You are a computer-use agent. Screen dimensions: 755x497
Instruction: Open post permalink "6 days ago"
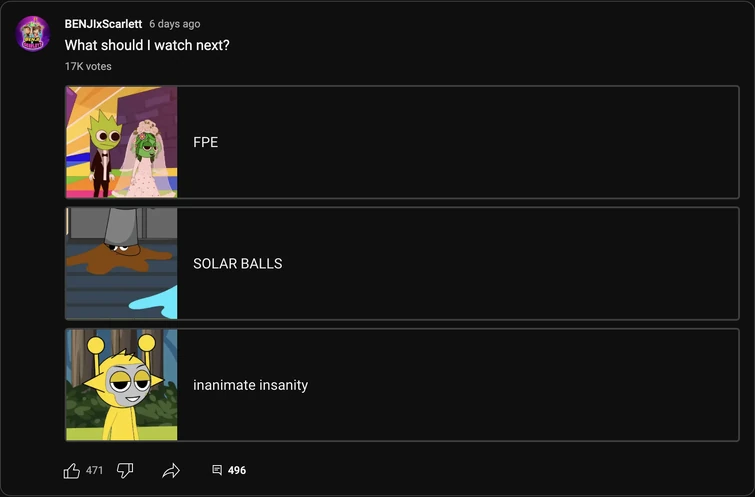tap(175, 24)
